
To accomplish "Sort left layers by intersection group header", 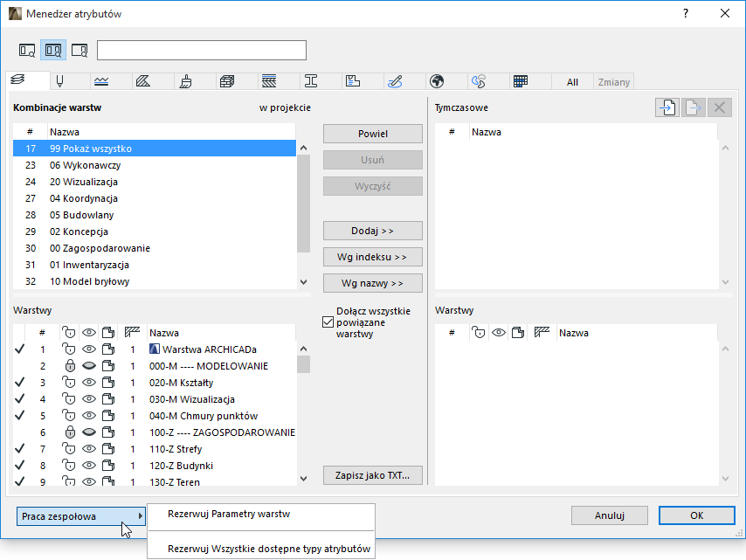I will click(132, 333).
